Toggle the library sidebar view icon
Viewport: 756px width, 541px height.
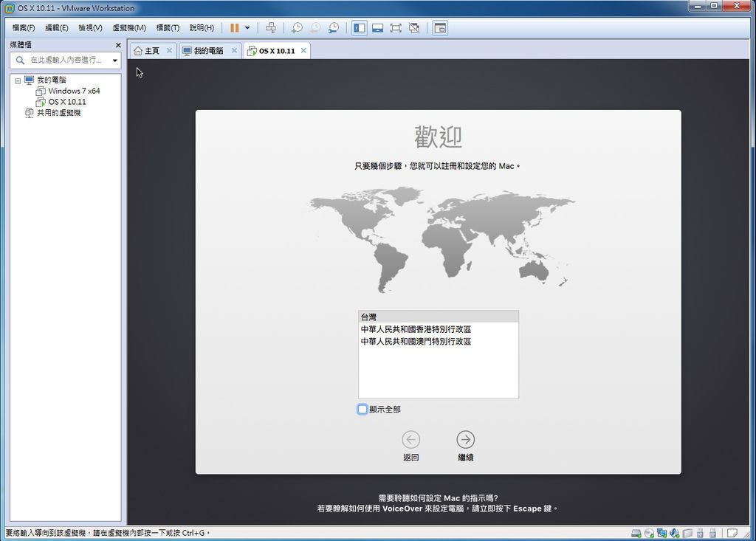[360, 28]
